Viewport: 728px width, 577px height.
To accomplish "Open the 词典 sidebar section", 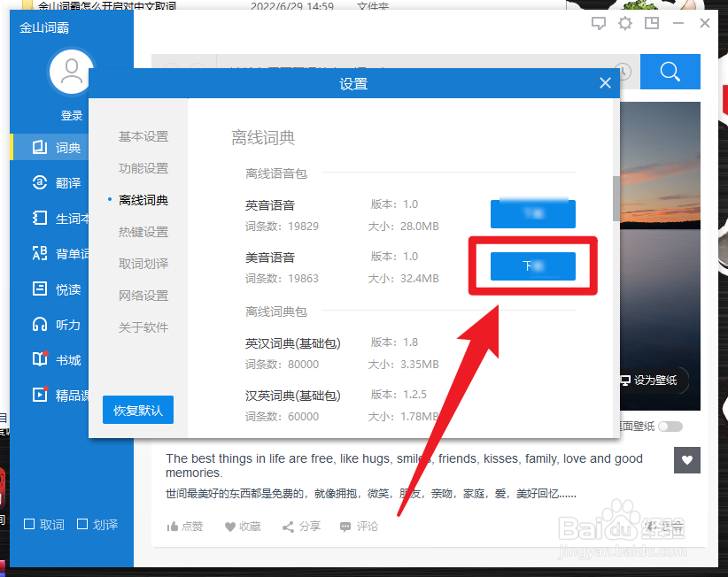I will [50, 148].
